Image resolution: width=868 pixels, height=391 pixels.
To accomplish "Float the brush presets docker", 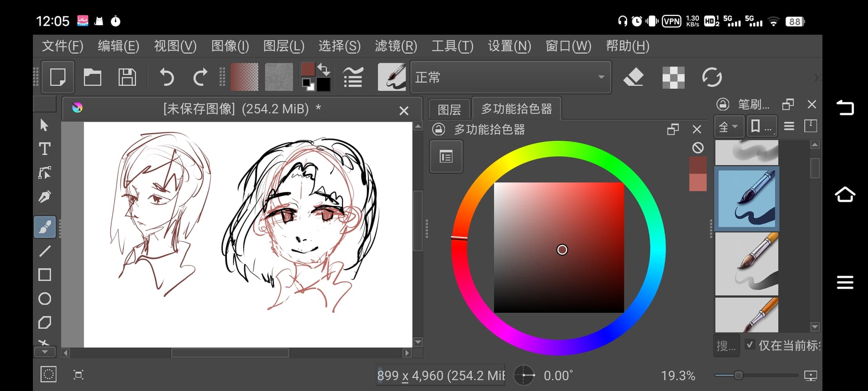I will tap(788, 105).
